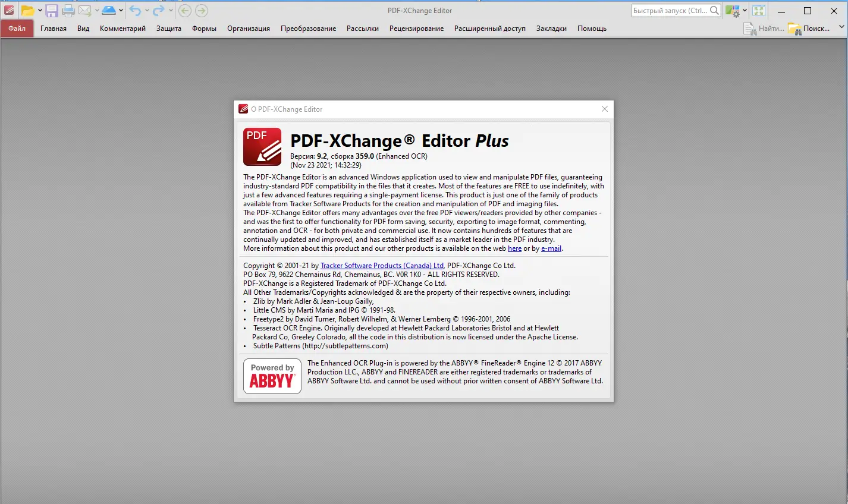Switch to the Рецензирование tab
The width and height of the screenshot is (848, 504).
click(416, 29)
